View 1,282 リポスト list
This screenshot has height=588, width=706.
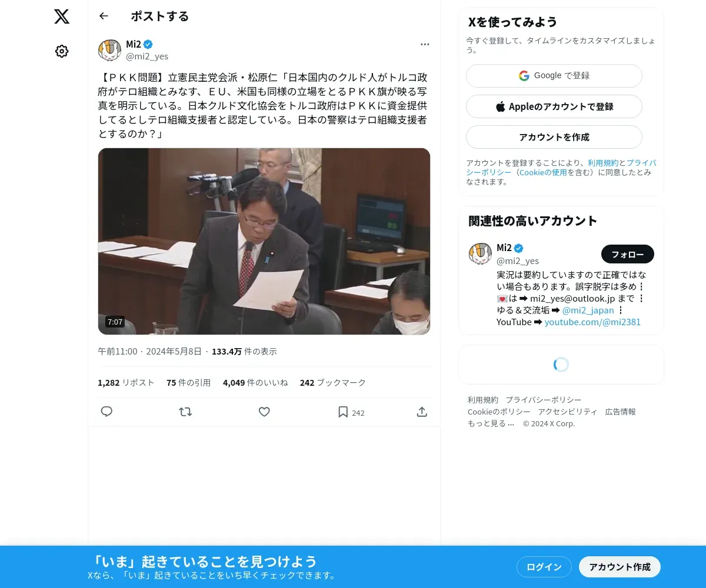pos(126,382)
